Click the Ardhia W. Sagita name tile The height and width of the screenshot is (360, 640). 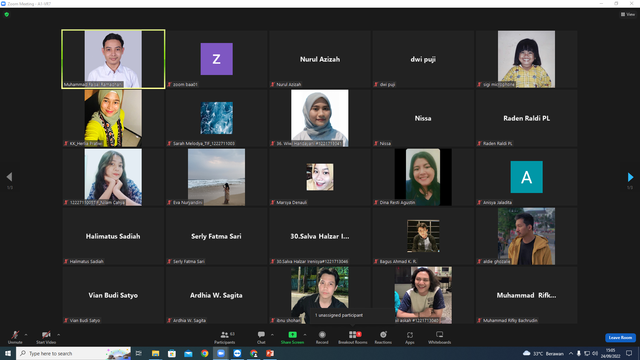pos(216,295)
